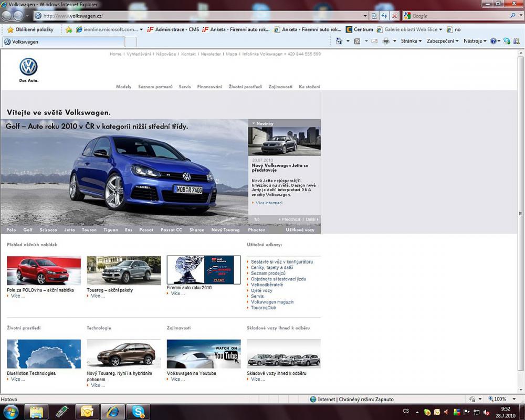Click the Skladové vozy cars thumbnail

[x=283, y=354]
